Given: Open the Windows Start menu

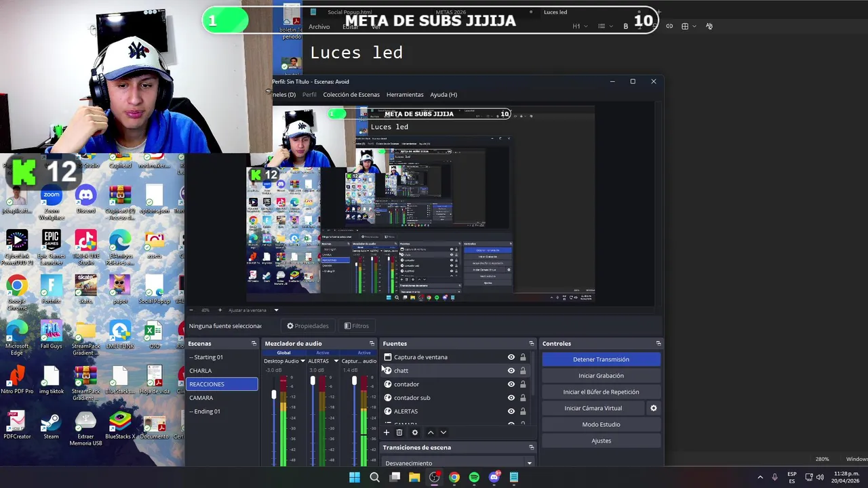Looking at the screenshot, I should 355,477.
